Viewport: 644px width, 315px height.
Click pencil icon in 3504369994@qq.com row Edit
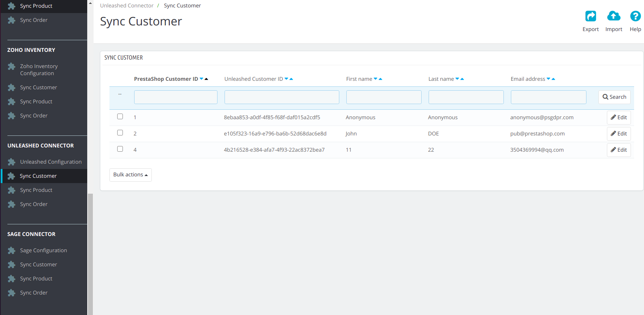tap(613, 150)
